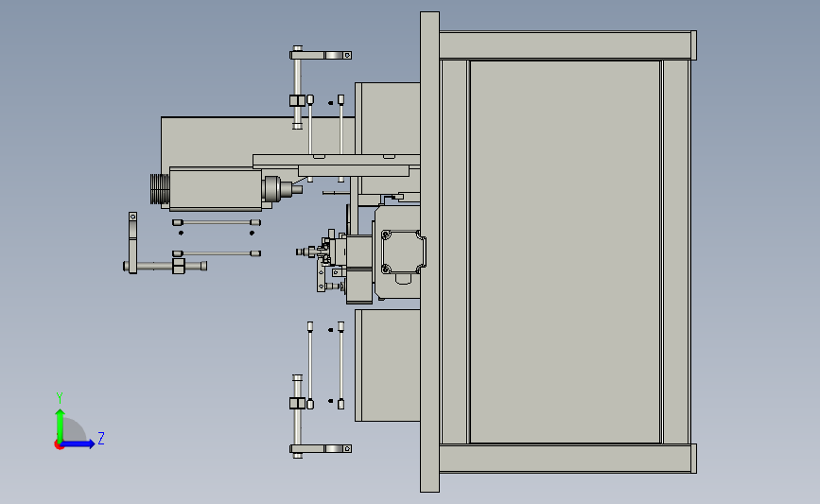Select the right upright of the frame

pos(675,252)
